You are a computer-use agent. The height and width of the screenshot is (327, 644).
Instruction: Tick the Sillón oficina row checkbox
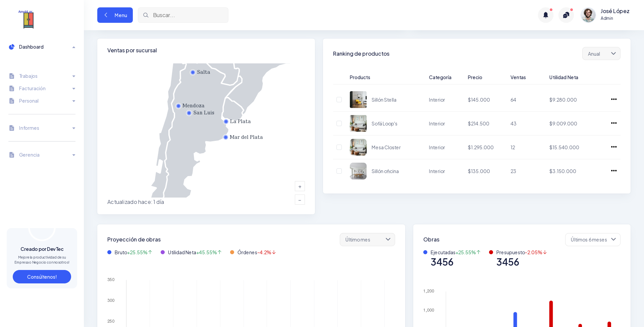point(339,171)
